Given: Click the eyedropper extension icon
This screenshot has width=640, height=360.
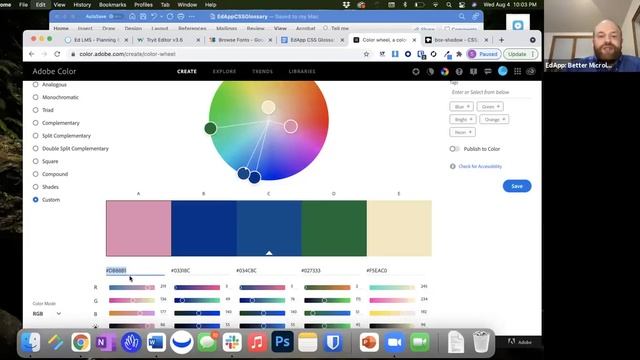Looking at the screenshot, I should [x=448, y=54].
